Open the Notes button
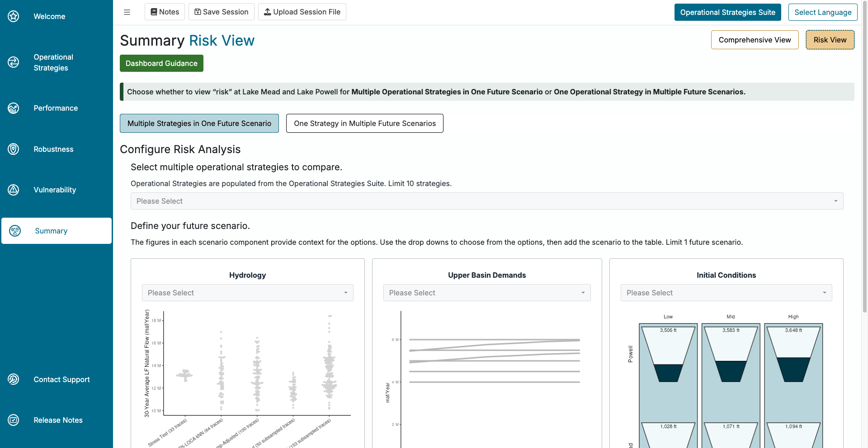The height and width of the screenshot is (448, 868). [x=165, y=12]
